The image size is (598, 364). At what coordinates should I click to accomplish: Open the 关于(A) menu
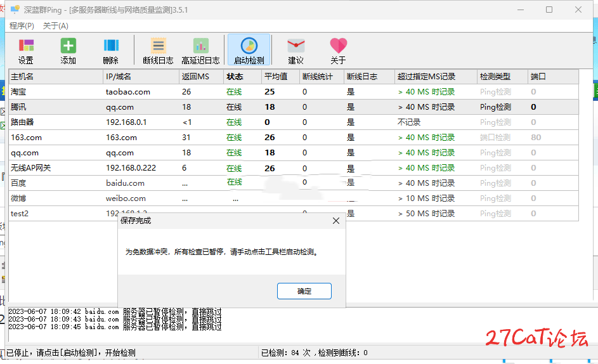point(55,25)
